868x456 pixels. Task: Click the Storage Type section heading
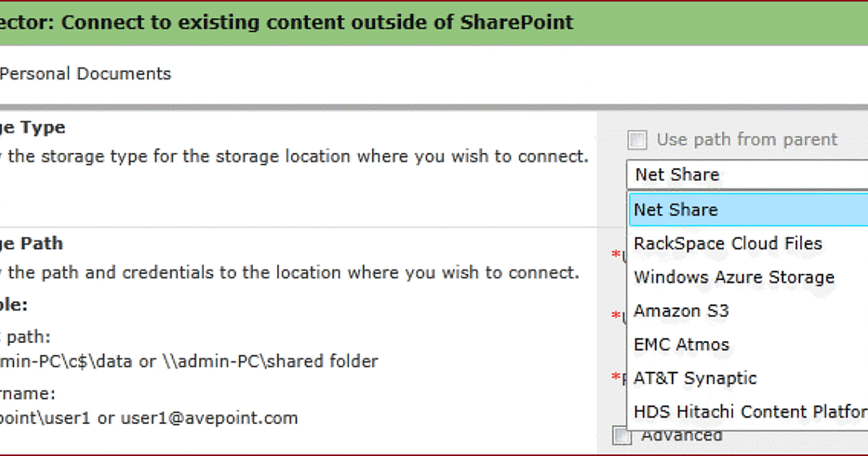click(33, 127)
